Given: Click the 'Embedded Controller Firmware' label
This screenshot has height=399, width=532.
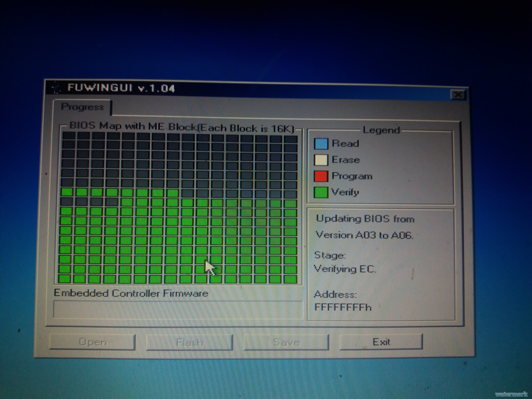Looking at the screenshot, I should (x=131, y=293).
